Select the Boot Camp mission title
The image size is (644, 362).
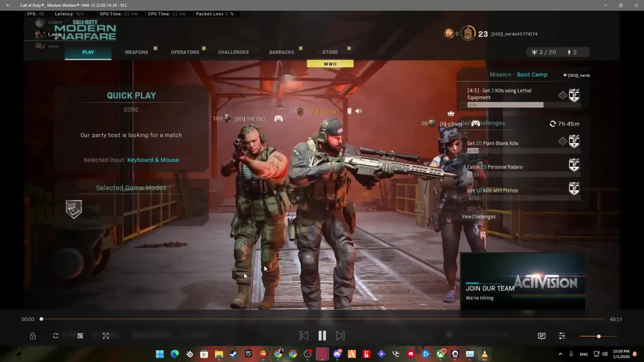click(x=532, y=74)
